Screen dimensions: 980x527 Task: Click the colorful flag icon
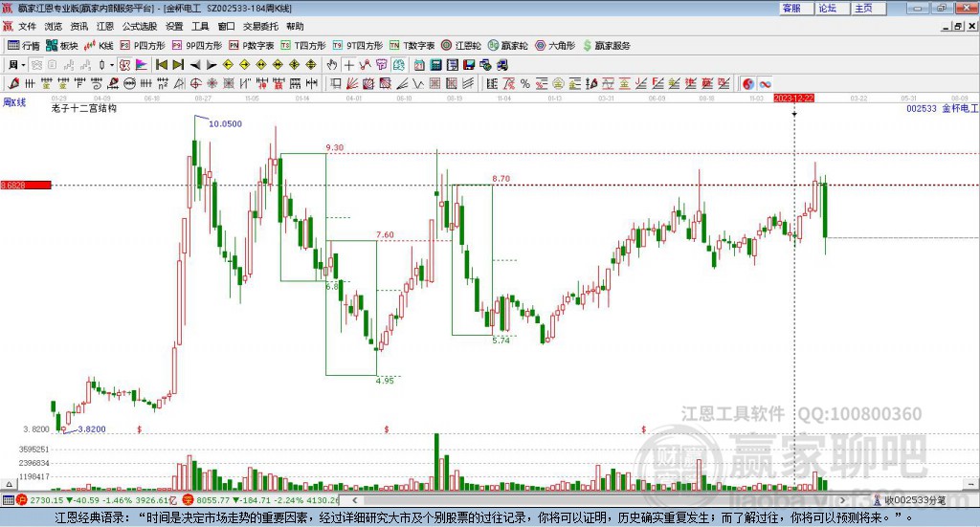[142, 65]
